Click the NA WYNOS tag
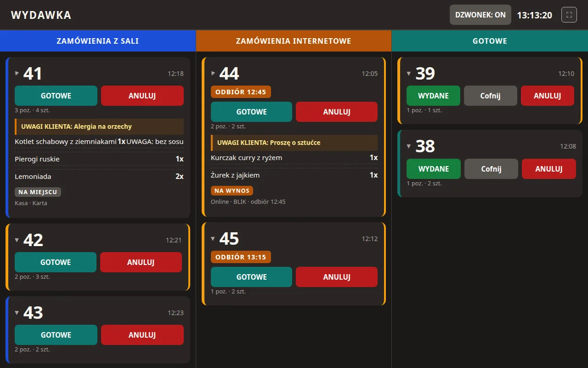This screenshot has height=368, width=588. (232, 190)
